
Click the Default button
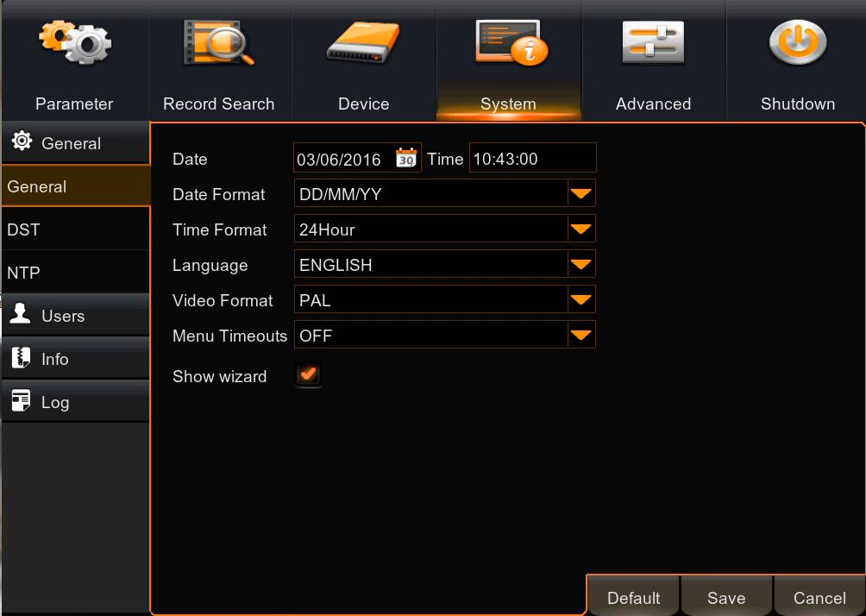coord(633,597)
